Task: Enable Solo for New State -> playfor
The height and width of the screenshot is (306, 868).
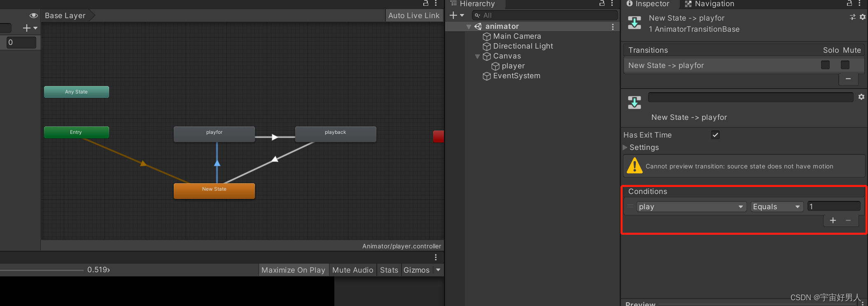Action: coord(825,65)
